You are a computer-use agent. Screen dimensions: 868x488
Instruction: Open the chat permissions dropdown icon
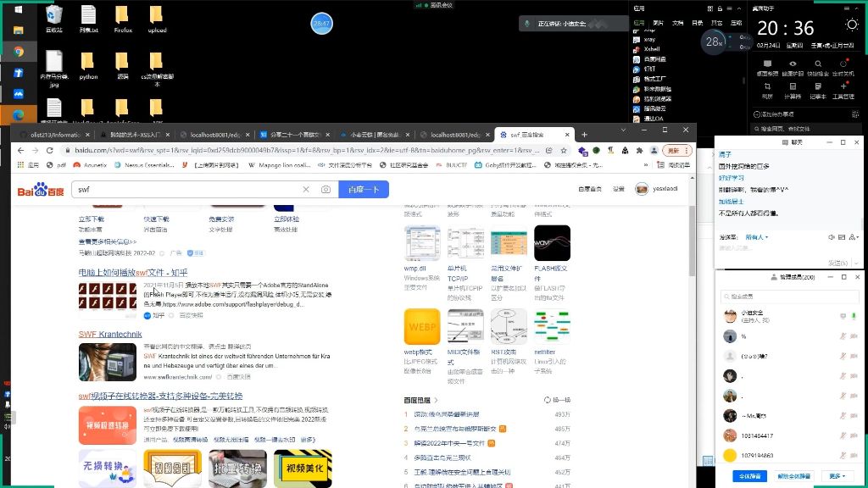[853, 237]
